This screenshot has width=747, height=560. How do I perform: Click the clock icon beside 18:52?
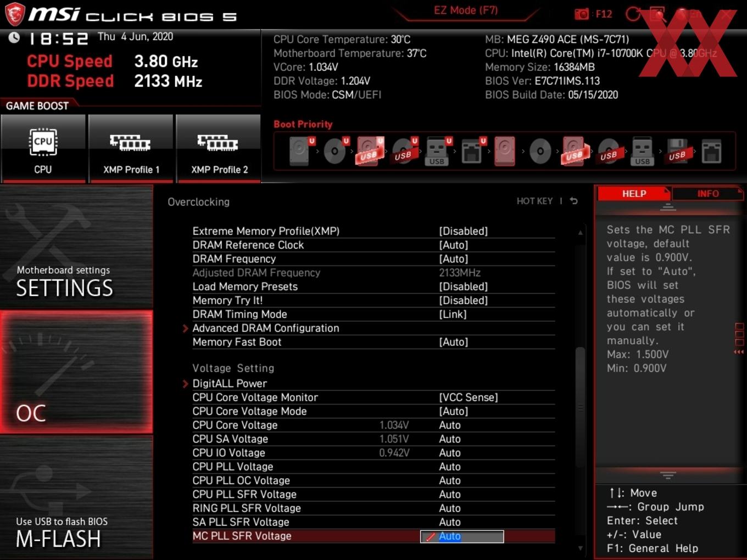click(14, 37)
